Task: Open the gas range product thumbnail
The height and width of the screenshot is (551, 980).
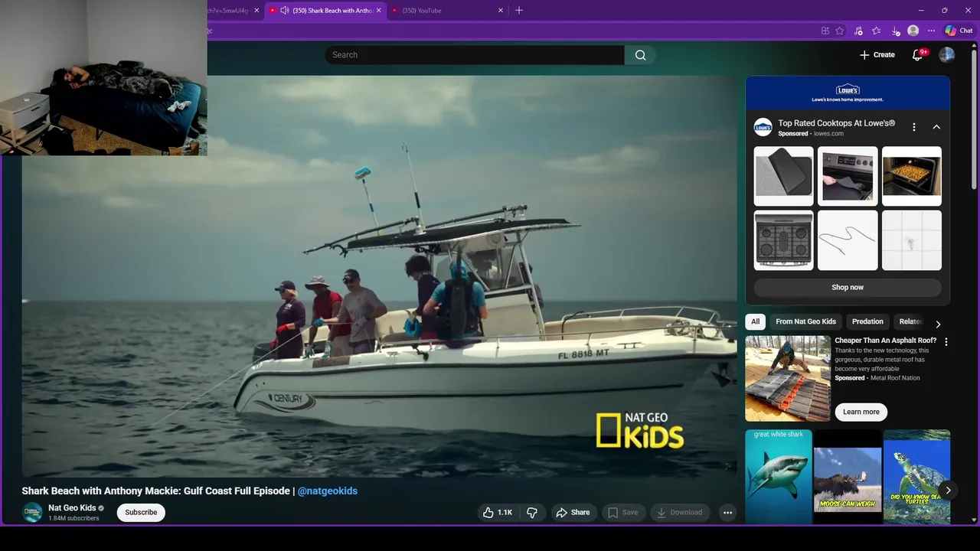Action: [783, 240]
